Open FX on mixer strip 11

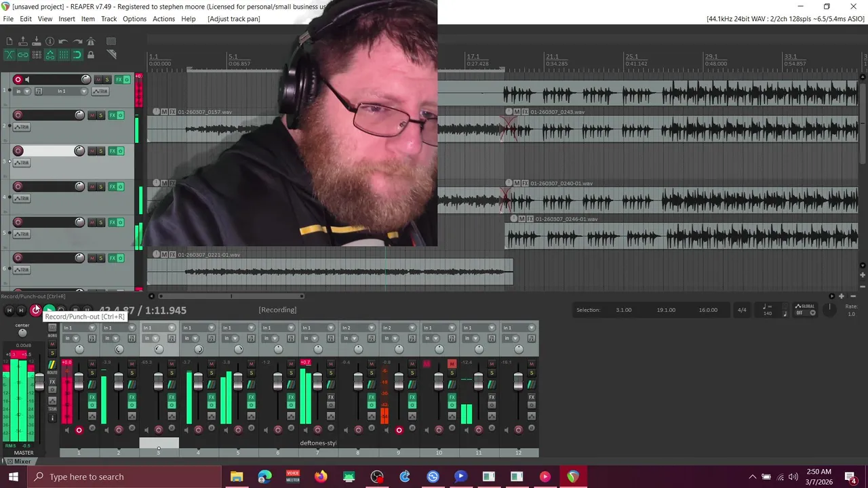(492, 396)
